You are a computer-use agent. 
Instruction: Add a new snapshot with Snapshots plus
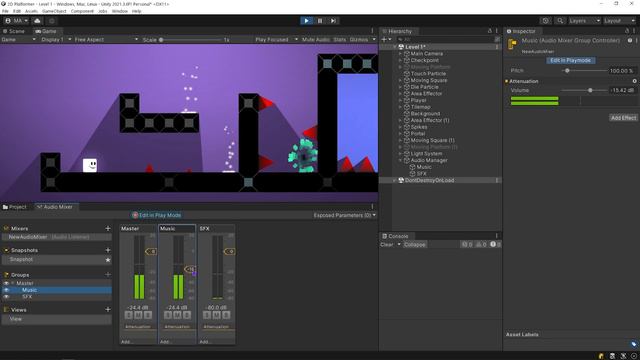point(108,250)
